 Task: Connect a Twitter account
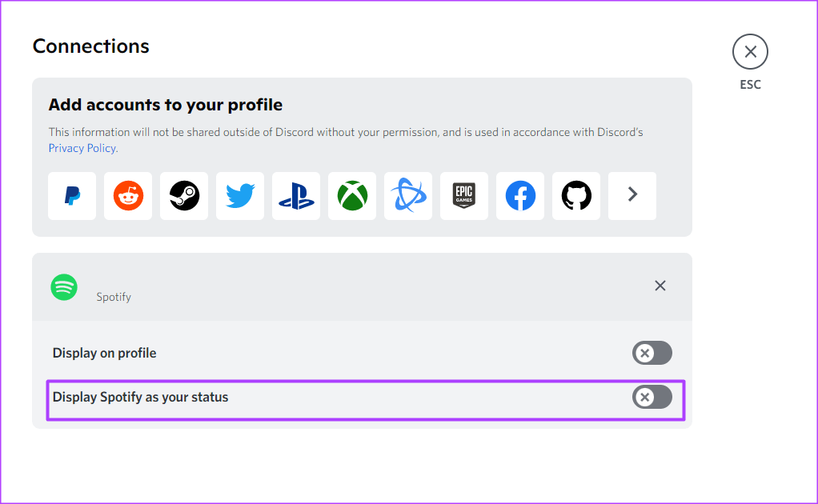240,196
